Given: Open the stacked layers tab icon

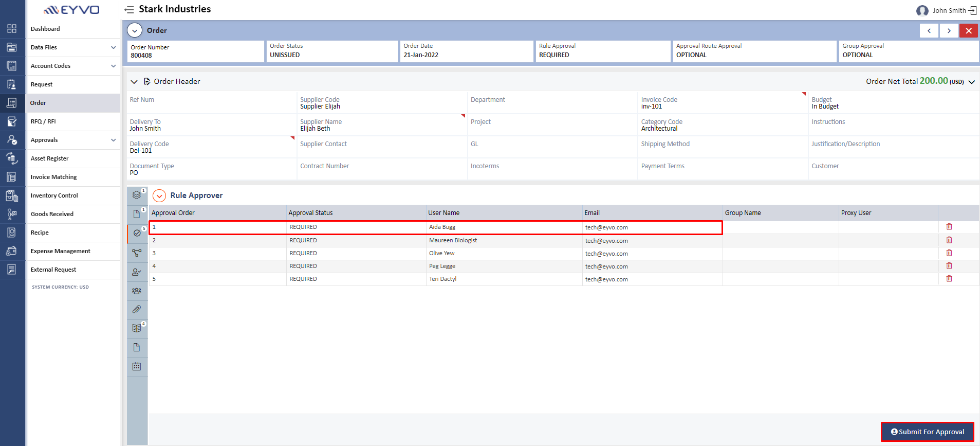Looking at the screenshot, I should (137, 195).
